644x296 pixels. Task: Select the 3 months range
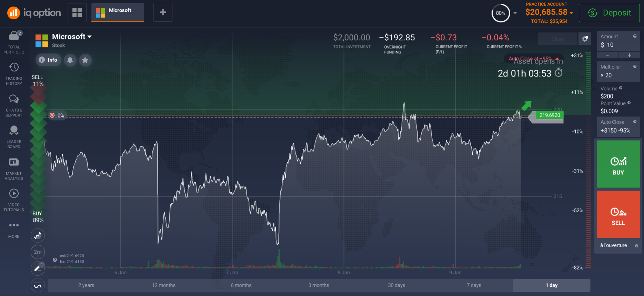319,285
